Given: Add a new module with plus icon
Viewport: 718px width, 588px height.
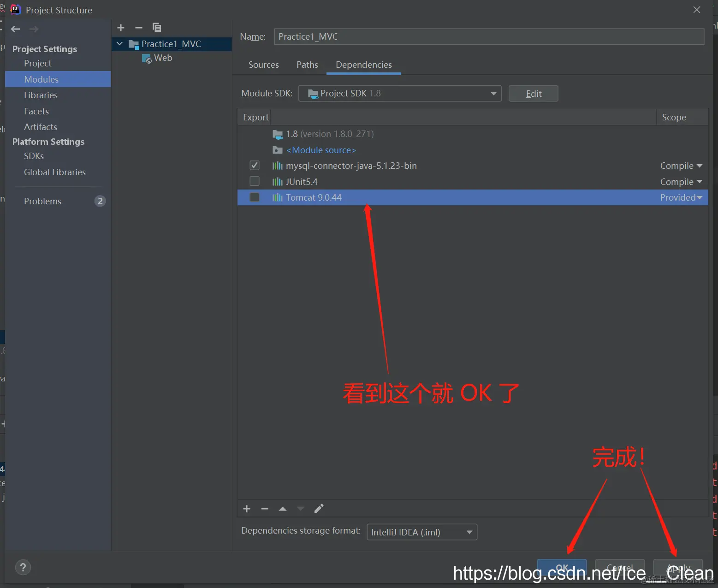Looking at the screenshot, I should pos(121,28).
